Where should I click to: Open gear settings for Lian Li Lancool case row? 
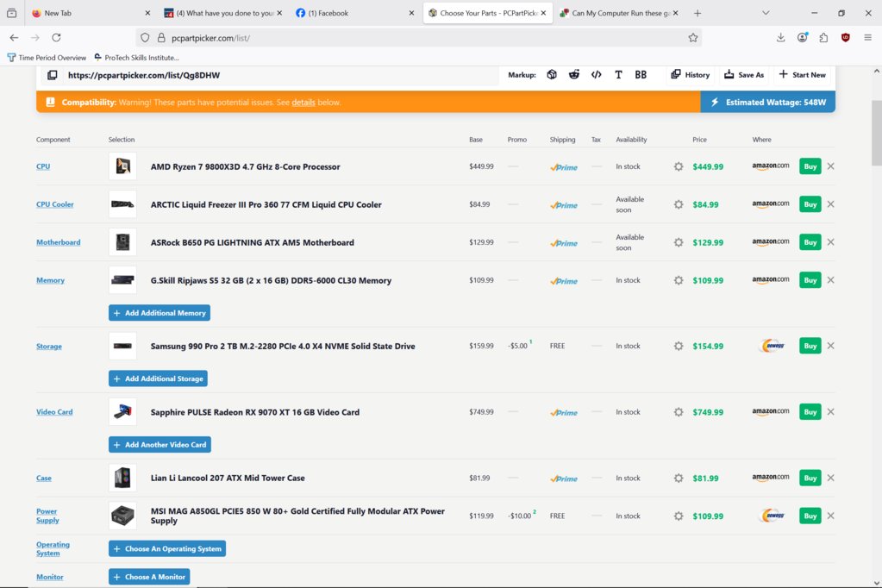click(679, 478)
